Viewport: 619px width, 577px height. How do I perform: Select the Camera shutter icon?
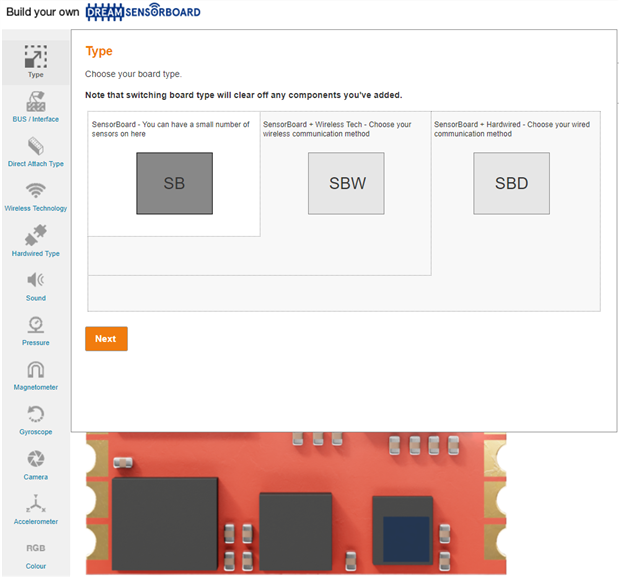point(36,459)
